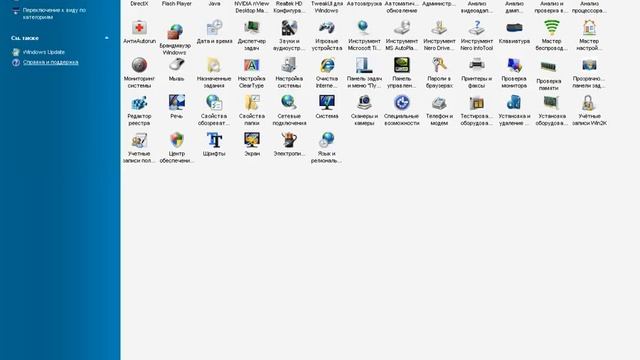Open Инструмент Nero Drive... icon
The height and width of the screenshot is (360, 640).
pyautogui.click(x=439, y=28)
